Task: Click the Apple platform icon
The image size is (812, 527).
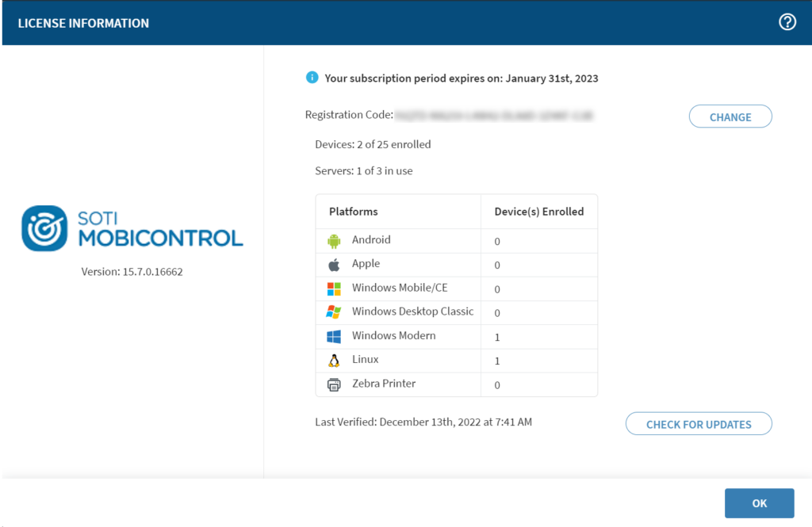Action: [x=334, y=265]
